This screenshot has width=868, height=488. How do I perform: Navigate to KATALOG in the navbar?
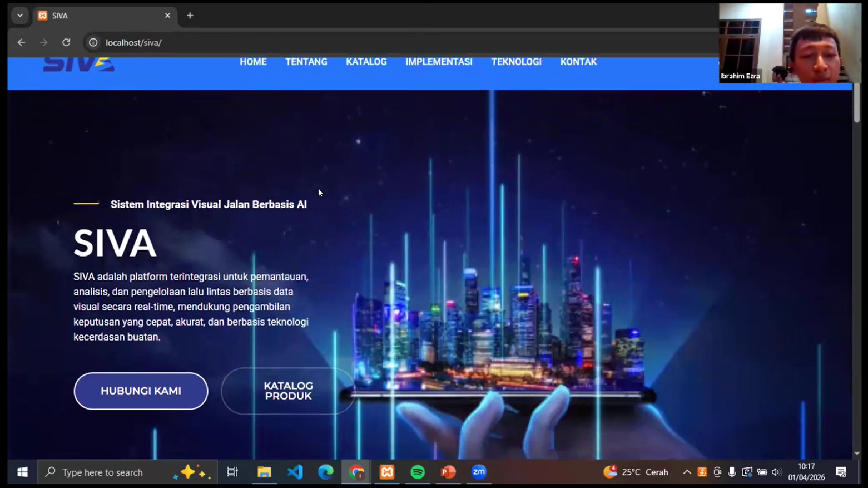pyautogui.click(x=366, y=62)
